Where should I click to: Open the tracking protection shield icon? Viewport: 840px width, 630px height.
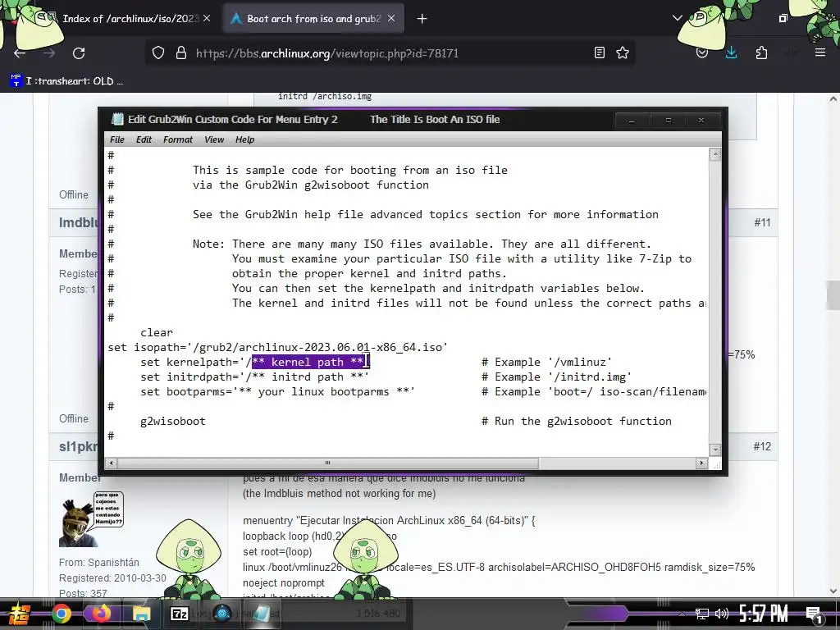coord(158,53)
